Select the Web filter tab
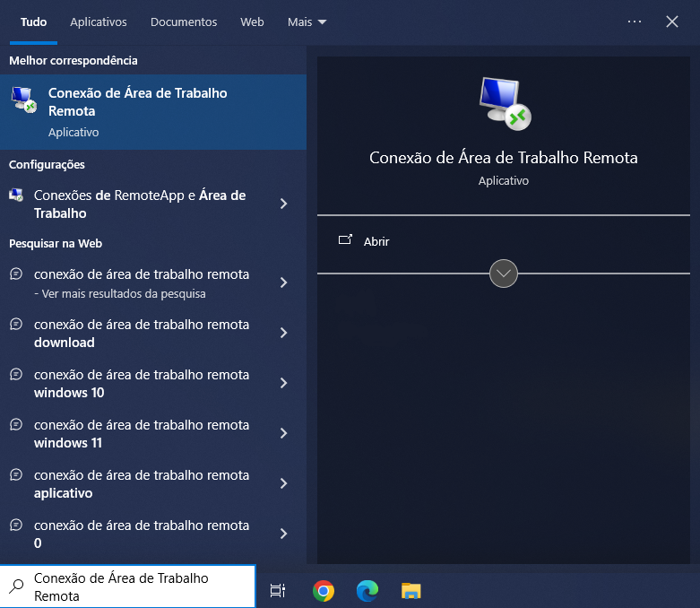The width and height of the screenshot is (700, 608). 252,22
